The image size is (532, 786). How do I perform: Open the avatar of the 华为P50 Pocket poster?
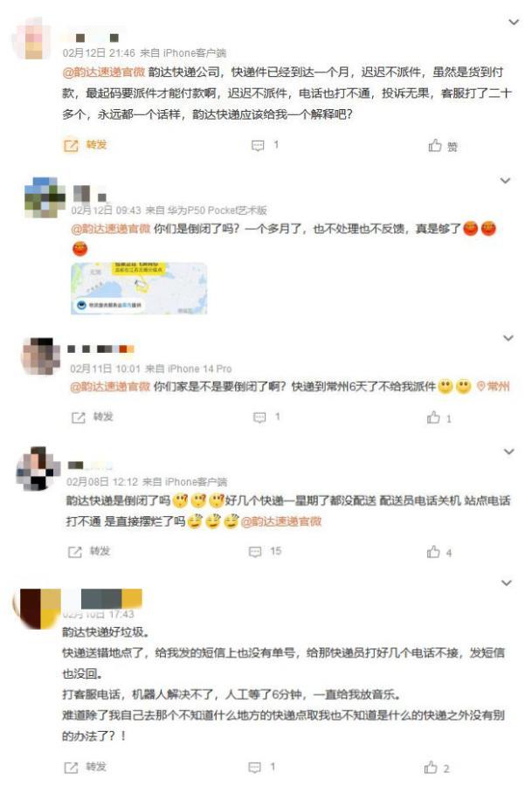coord(45,197)
